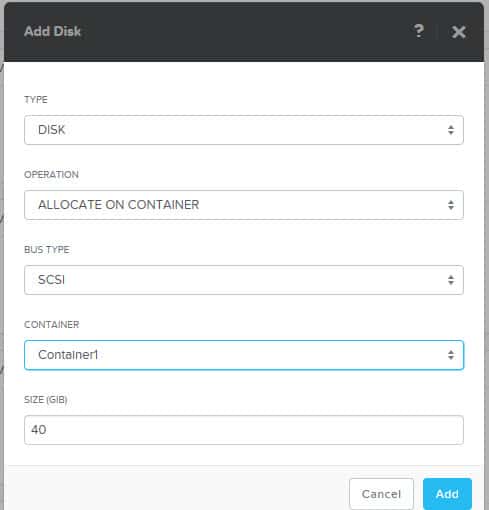Click the value 40 in size box
The height and width of the screenshot is (510, 489).
pyautogui.click(x=39, y=430)
